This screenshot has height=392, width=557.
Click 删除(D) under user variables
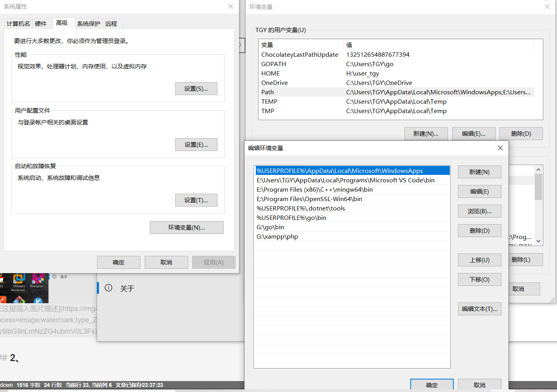(x=521, y=133)
